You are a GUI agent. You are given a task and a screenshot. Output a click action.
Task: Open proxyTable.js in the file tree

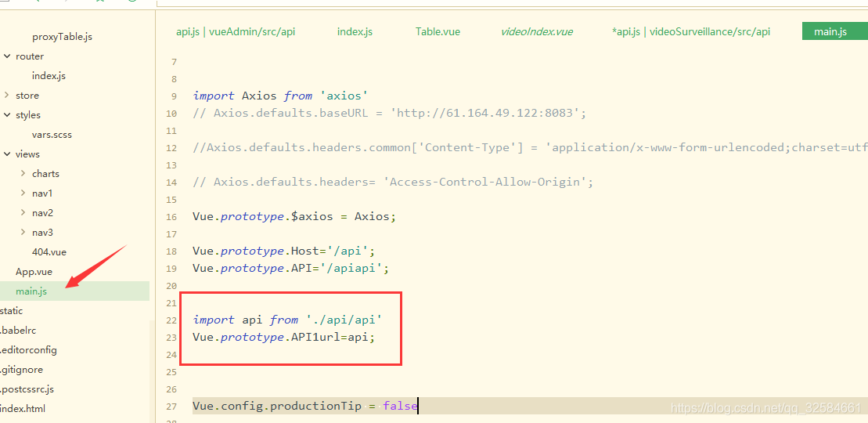click(62, 37)
